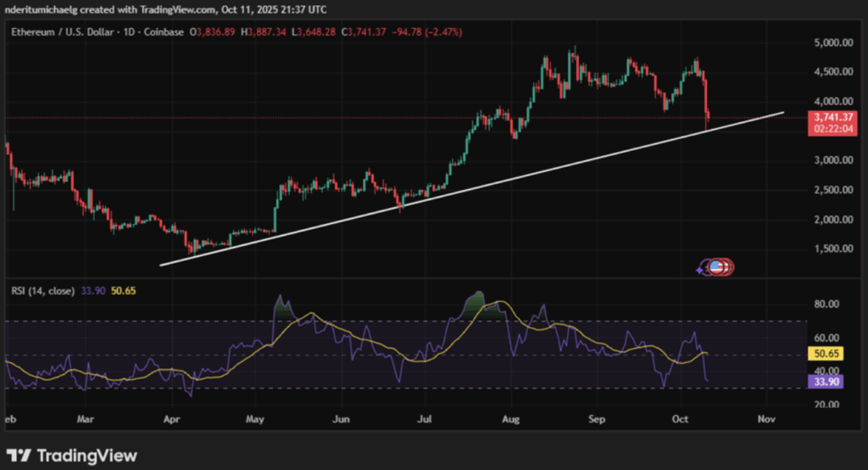Click the red 3,741.37 current price label
Image resolution: width=868 pixels, height=470 pixels.
(x=831, y=117)
